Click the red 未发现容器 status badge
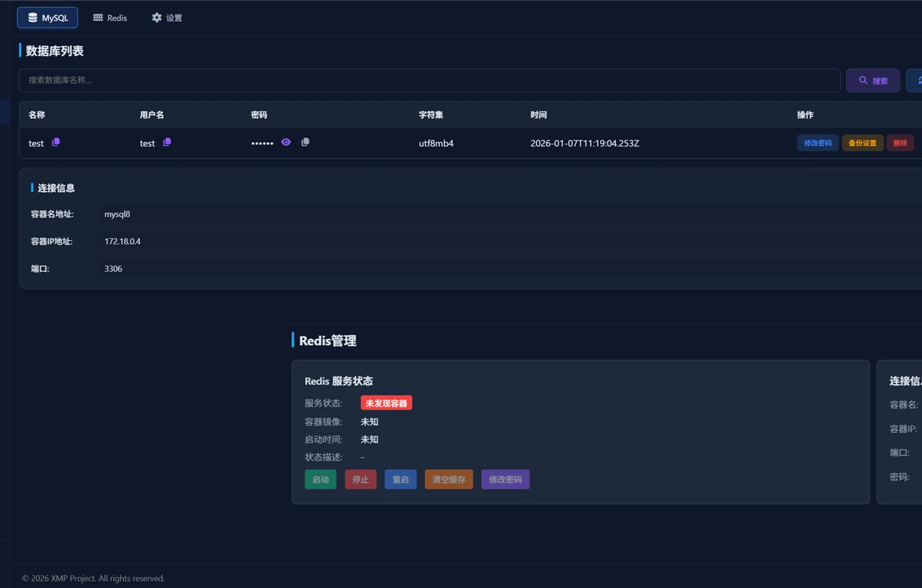 click(386, 403)
